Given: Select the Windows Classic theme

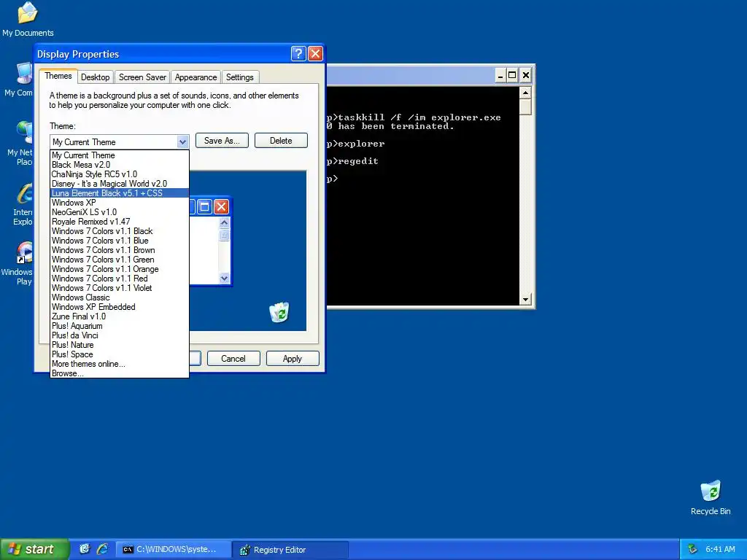Looking at the screenshot, I should (120, 297).
